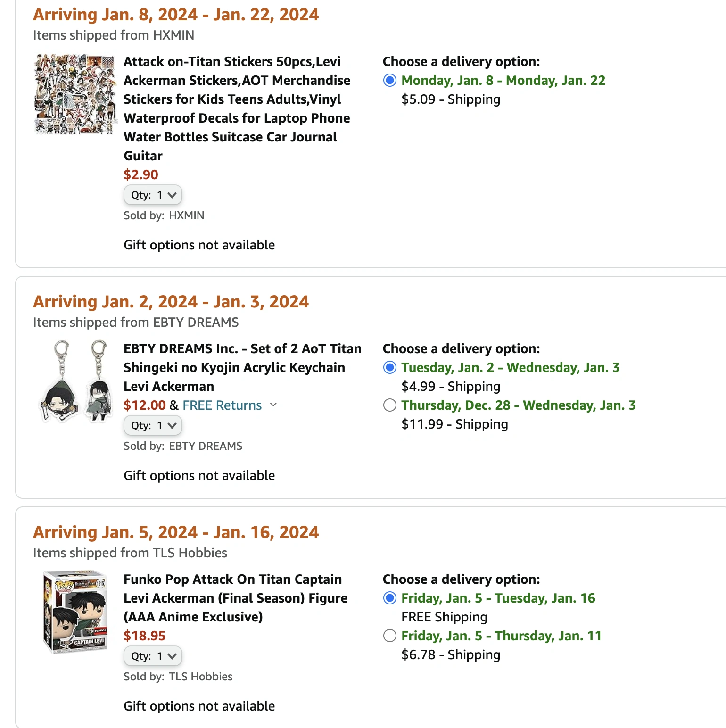Viewport: 726px width, 728px height.
Task: Expand the FREE Returns chevron arrow
Action: tap(273, 405)
